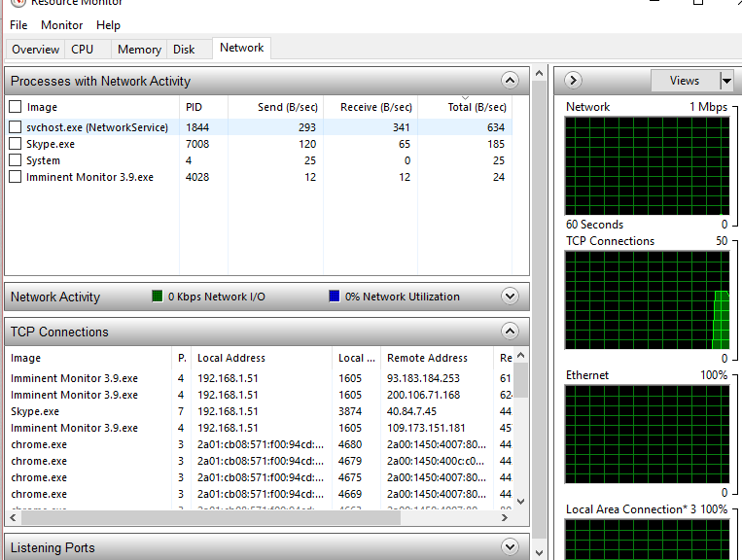
Task: Sort by Send (B/sec) column
Action: (275, 107)
